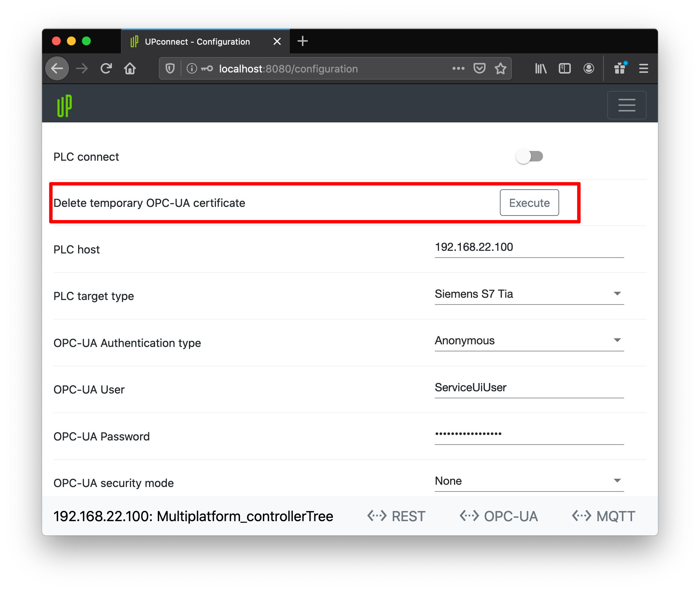Select the UPconnect - Configuration tab
This screenshot has height=591, width=700.
pos(197,42)
